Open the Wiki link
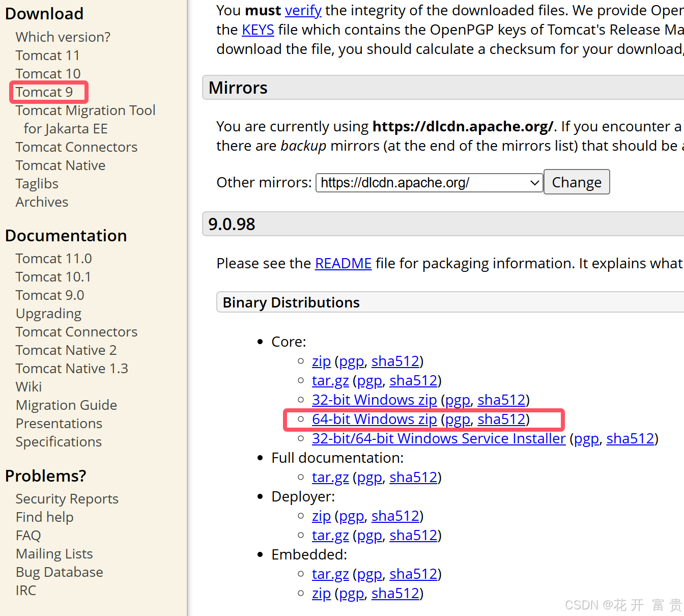 pyautogui.click(x=29, y=387)
